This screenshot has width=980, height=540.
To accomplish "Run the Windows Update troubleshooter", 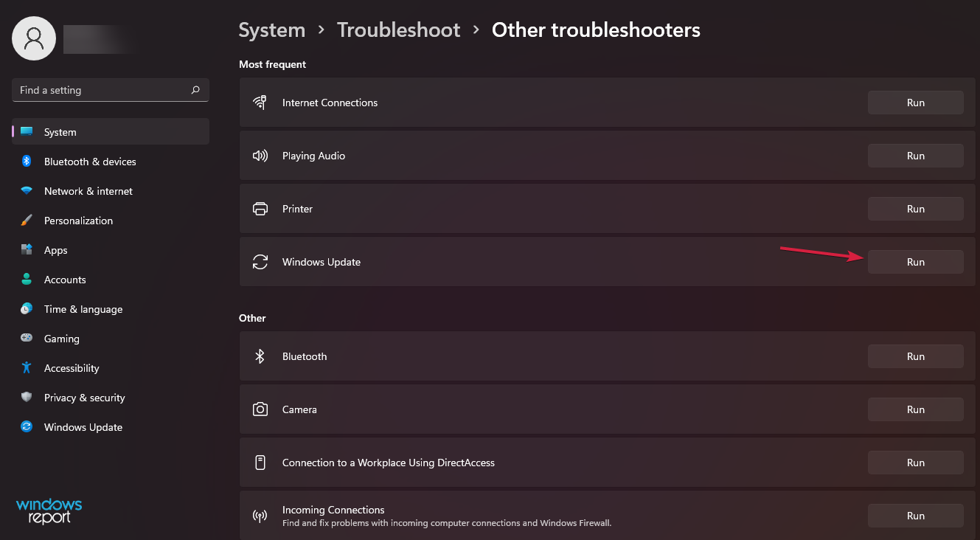I will 915,262.
